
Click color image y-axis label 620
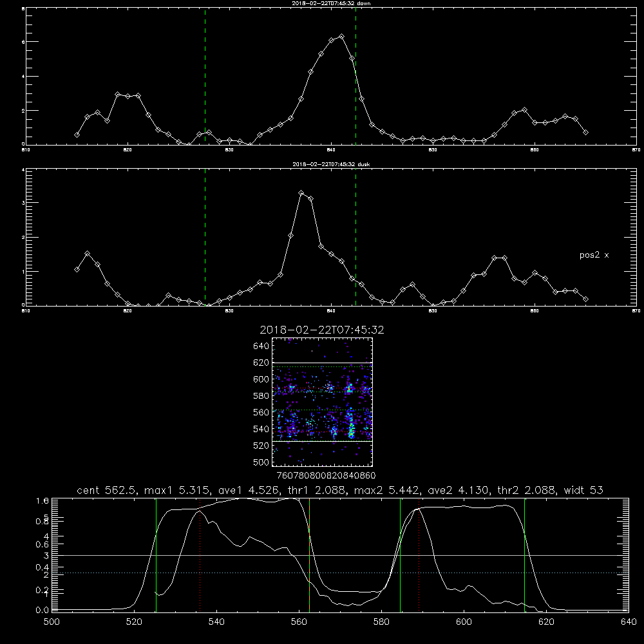click(261, 363)
